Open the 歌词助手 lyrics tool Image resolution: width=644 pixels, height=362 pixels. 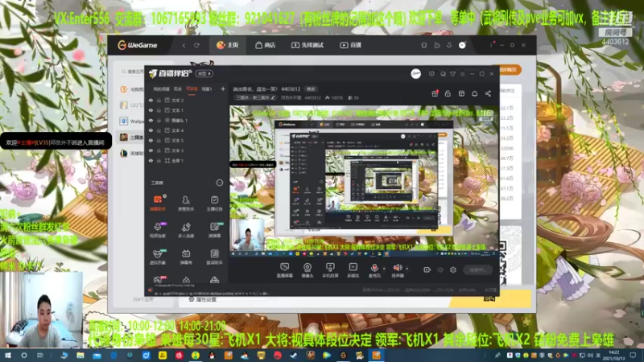coord(214,257)
